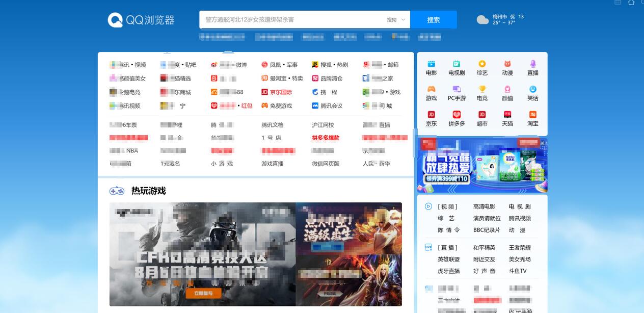
Task: Click the 热玩游戏 gamepad icon
Action: tap(117, 191)
